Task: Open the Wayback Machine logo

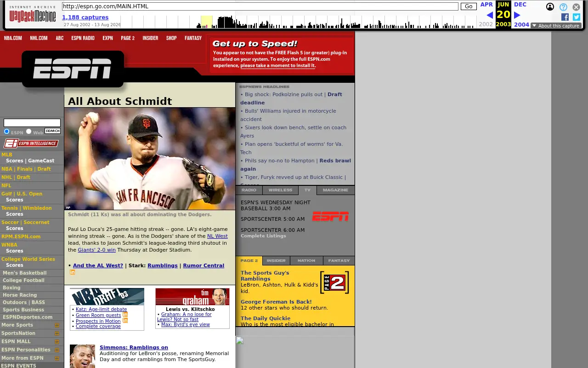Action: point(33,14)
